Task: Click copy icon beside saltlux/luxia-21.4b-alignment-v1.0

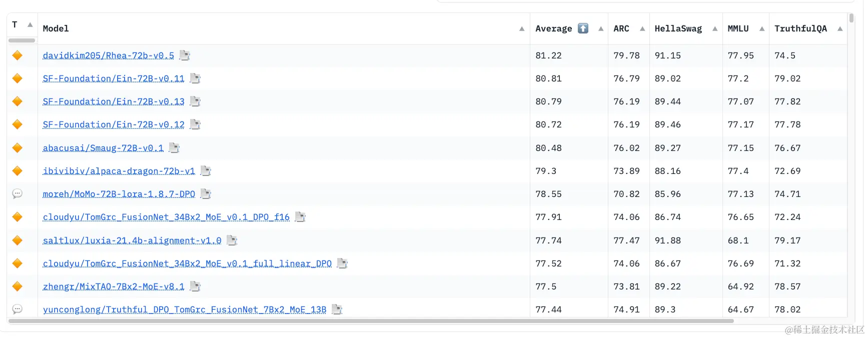Action: pyautogui.click(x=232, y=240)
